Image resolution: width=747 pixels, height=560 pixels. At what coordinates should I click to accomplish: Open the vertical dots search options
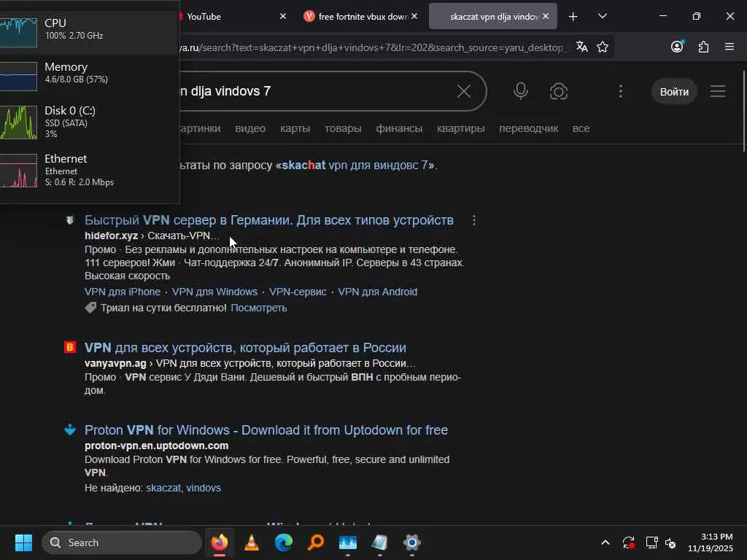tap(620, 91)
